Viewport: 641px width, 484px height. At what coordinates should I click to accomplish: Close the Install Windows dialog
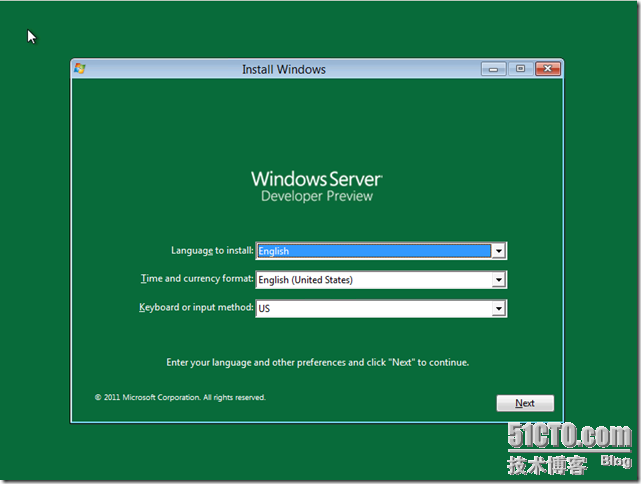(548, 69)
